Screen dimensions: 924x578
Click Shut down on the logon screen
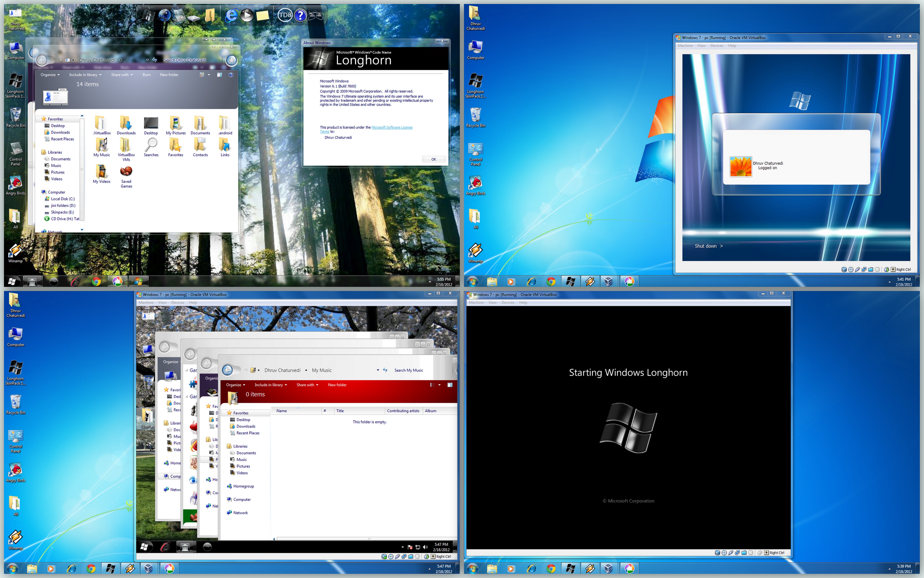point(706,246)
